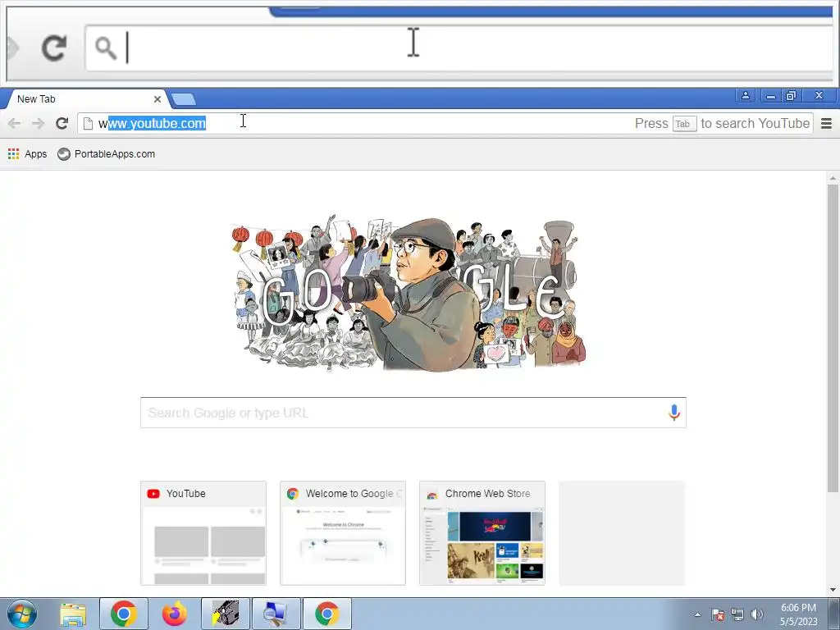This screenshot has width=840, height=630.
Task: Show hidden system tray icons
Action: 697,614
